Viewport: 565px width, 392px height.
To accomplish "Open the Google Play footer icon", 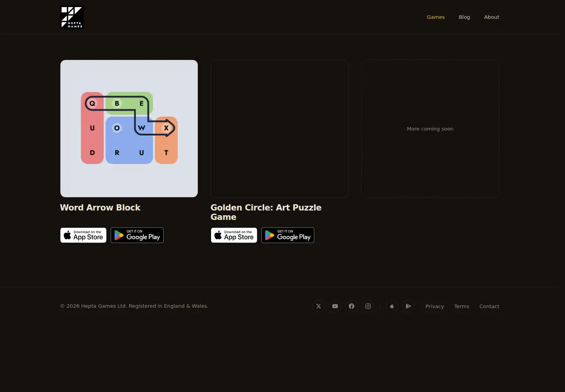I will tap(408, 306).
